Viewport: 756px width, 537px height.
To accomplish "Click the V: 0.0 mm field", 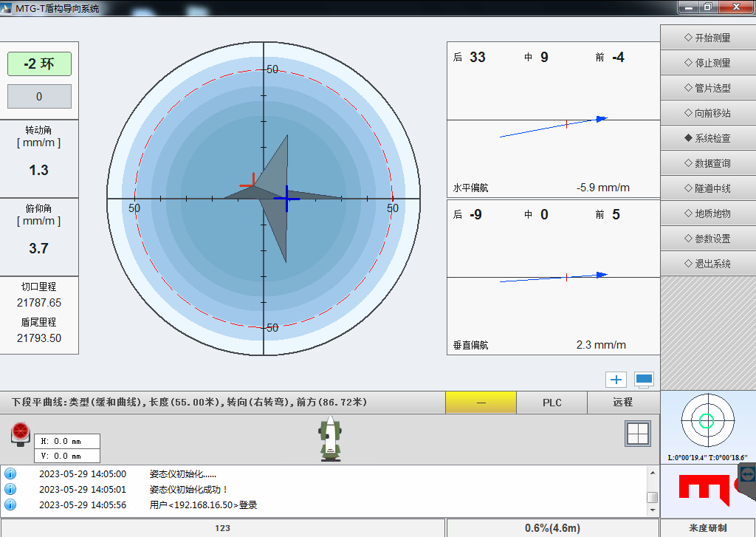I will coord(67,456).
